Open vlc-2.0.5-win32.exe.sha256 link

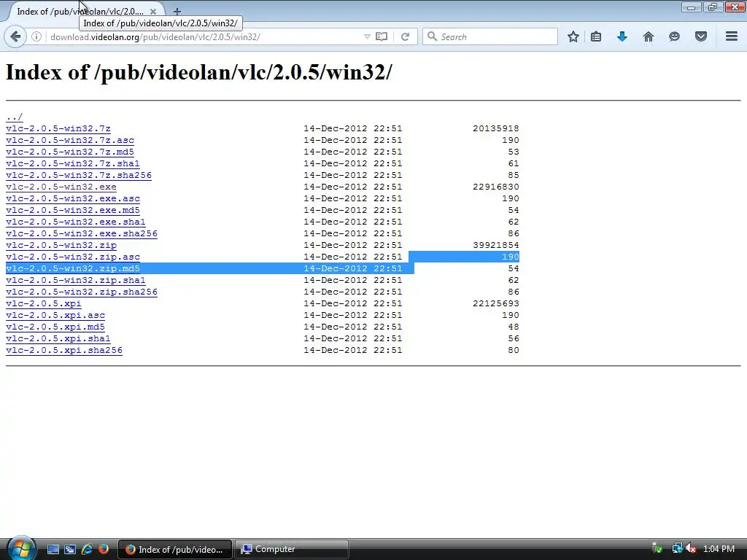(x=82, y=233)
